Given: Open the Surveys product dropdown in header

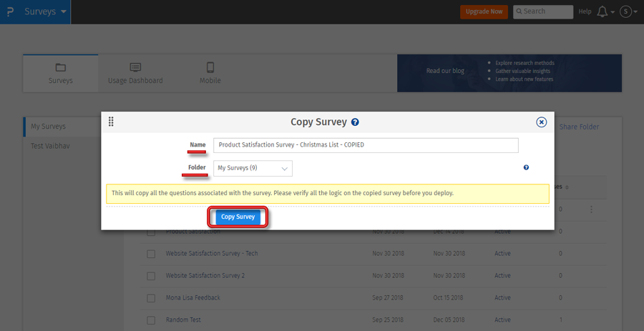Looking at the screenshot, I should click(46, 12).
